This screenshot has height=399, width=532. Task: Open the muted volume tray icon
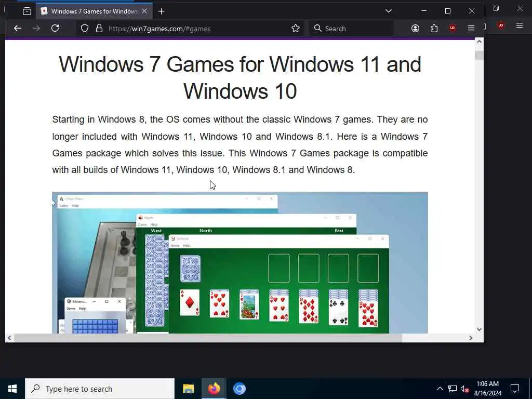pos(465,389)
